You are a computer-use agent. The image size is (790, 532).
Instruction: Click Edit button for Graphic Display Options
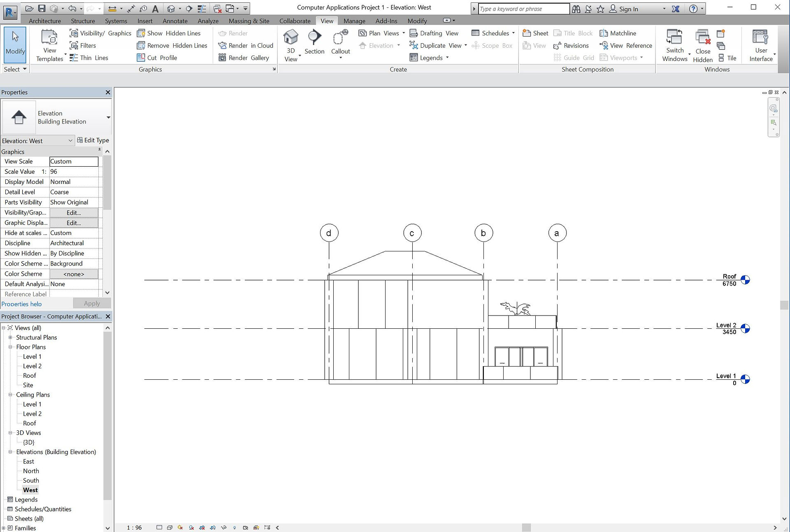point(74,223)
